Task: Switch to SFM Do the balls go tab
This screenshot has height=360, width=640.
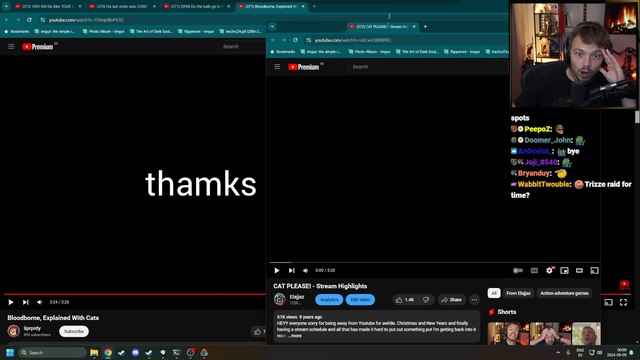Action: tap(197, 7)
